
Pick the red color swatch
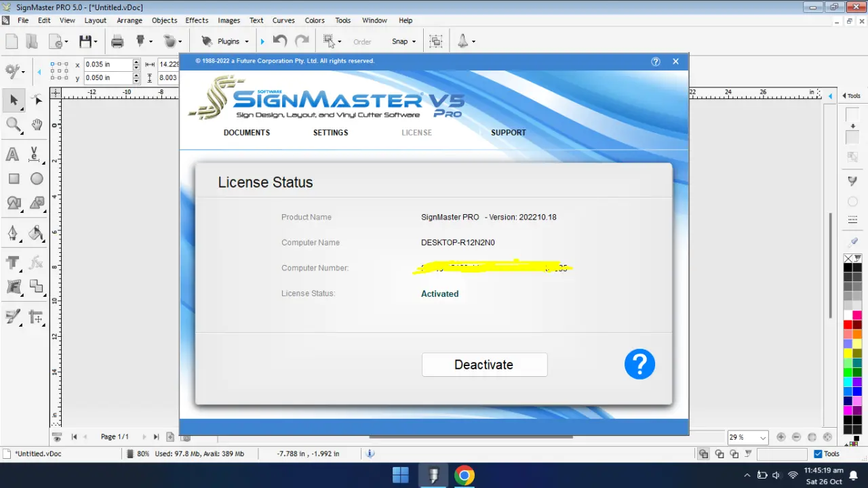point(848,325)
